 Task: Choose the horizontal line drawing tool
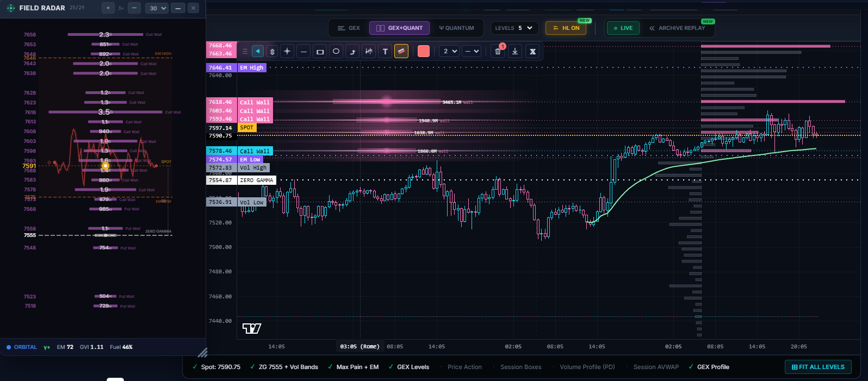(303, 51)
